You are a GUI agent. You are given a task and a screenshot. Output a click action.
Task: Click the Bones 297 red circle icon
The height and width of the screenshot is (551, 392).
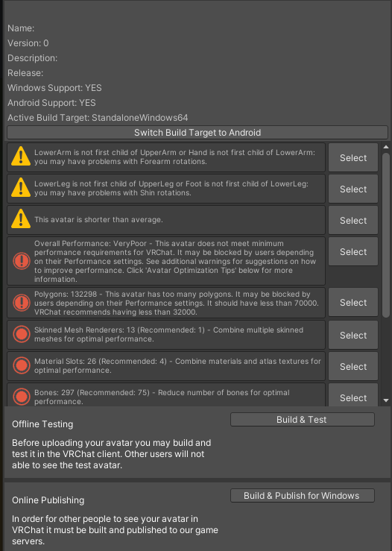[x=22, y=397]
